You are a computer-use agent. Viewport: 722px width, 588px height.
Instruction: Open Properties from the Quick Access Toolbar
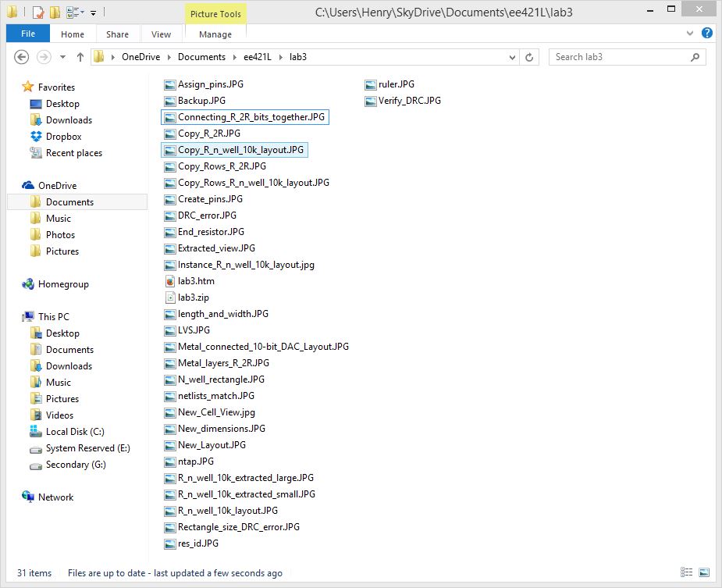(x=37, y=12)
